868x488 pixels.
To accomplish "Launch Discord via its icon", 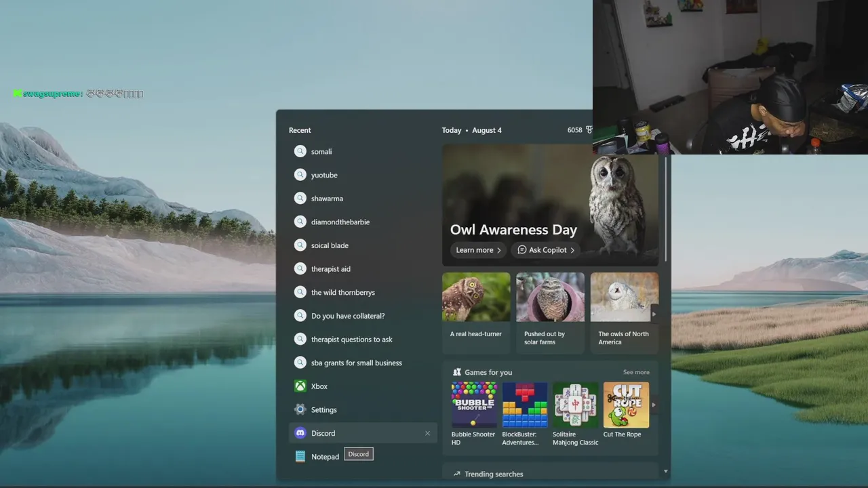I will point(300,433).
